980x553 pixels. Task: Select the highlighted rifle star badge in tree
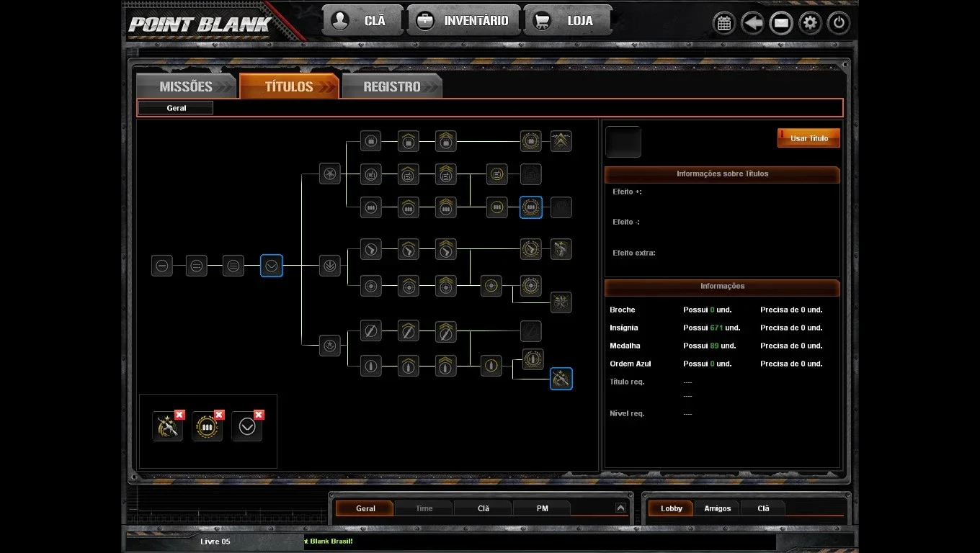(561, 379)
